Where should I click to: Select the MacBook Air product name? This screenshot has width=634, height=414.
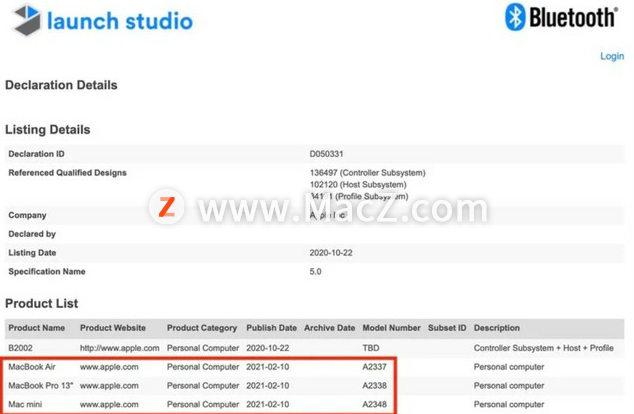point(32,367)
